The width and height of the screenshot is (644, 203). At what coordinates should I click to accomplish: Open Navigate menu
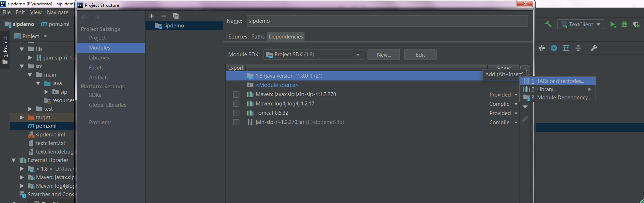coord(57,12)
